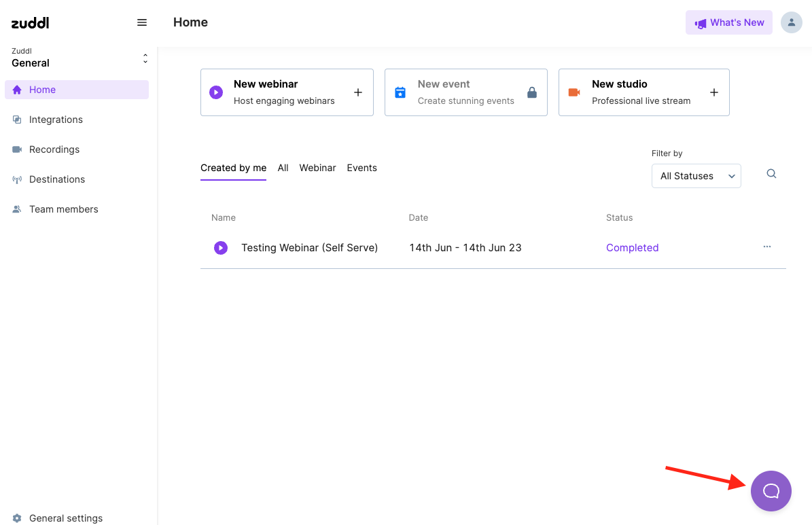Click the What's New button
The height and width of the screenshot is (525, 812).
729,22
